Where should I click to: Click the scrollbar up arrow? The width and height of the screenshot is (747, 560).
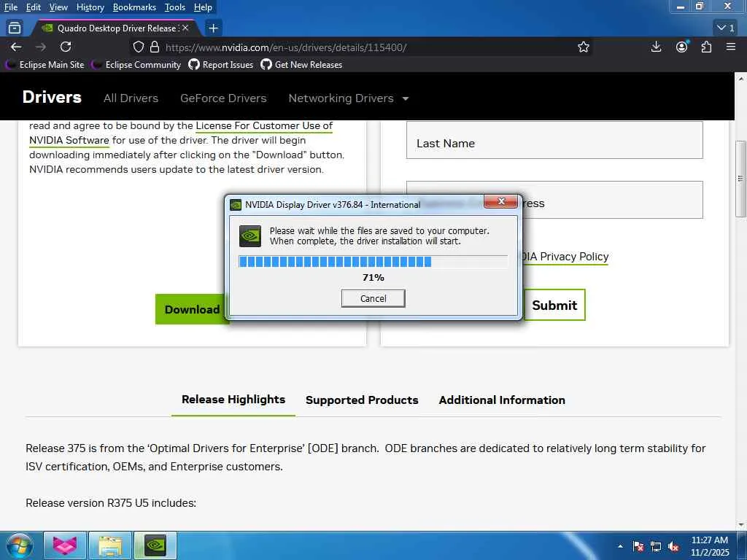point(740,77)
